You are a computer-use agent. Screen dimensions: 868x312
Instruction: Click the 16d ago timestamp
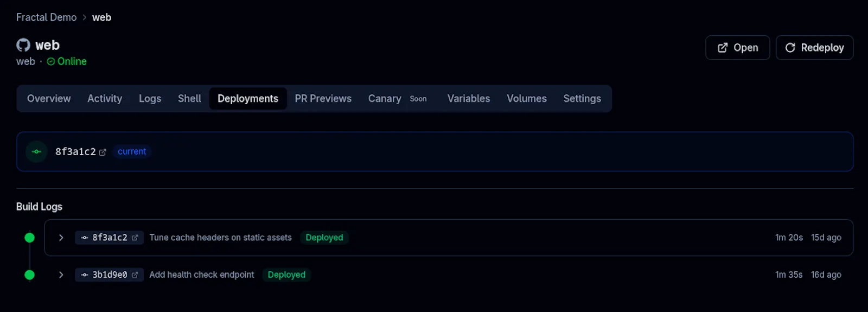826,275
